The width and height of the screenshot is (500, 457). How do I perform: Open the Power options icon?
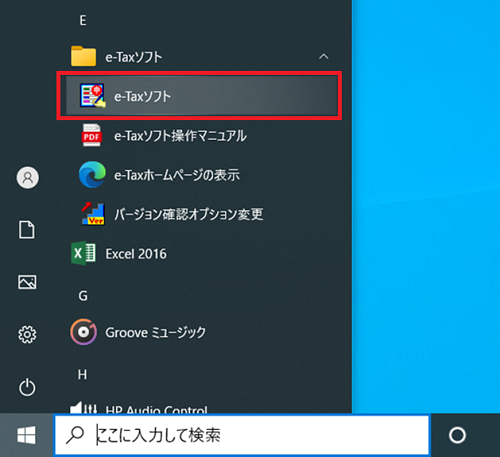tap(27, 387)
